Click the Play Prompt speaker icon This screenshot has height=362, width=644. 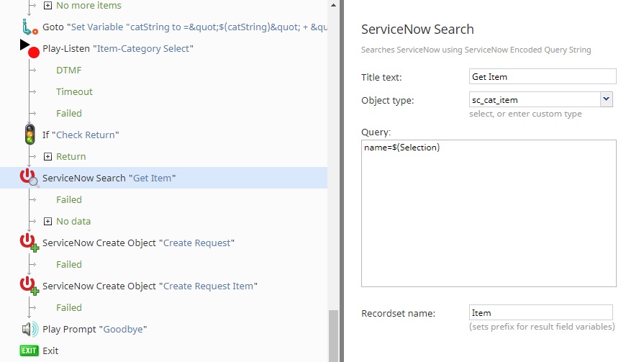click(x=30, y=329)
